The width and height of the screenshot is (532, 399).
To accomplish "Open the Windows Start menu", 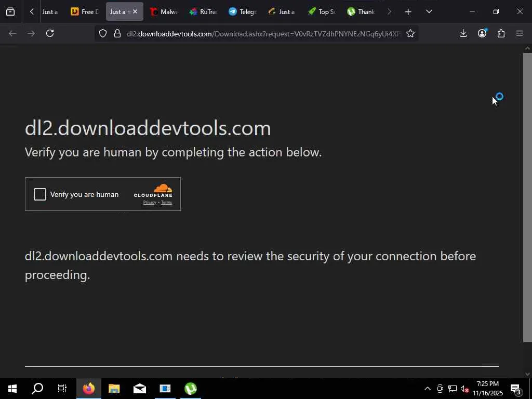I will 12,389.
